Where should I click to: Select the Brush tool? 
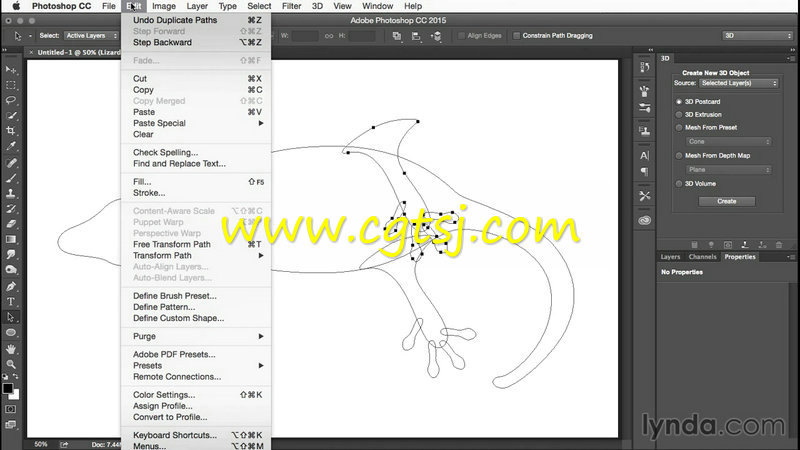pyautogui.click(x=11, y=178)
